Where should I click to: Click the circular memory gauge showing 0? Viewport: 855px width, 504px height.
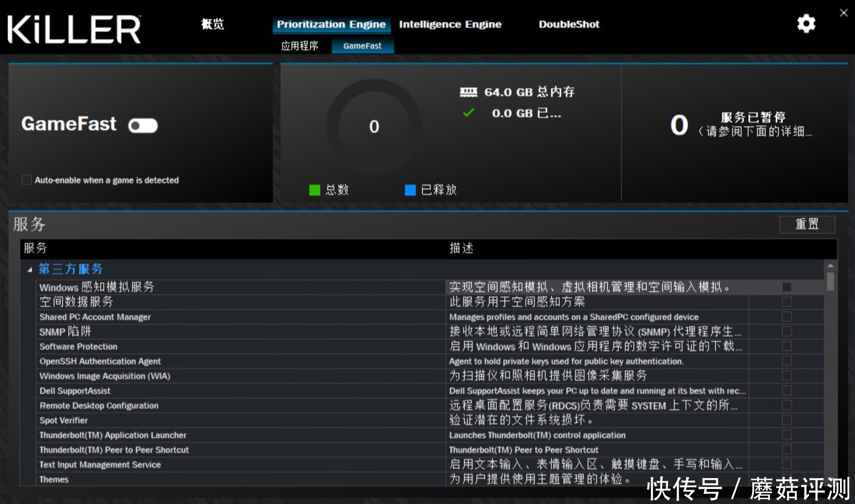tap(374, 126)
